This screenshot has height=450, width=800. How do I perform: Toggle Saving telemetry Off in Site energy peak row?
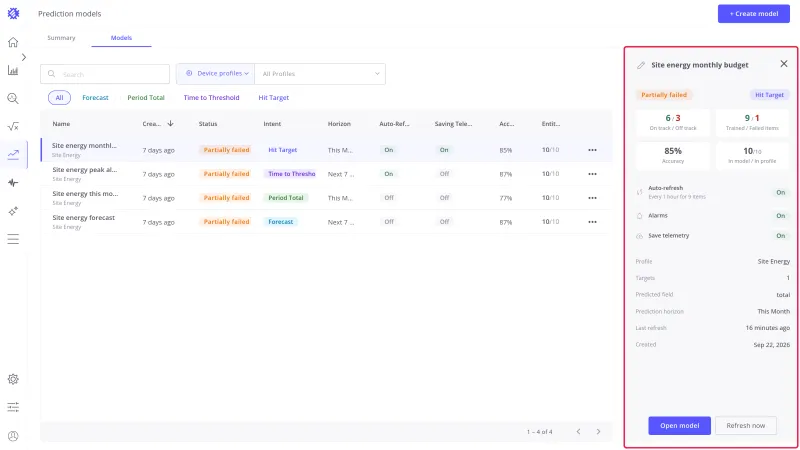pyautogui.click(x=444, y=174)
